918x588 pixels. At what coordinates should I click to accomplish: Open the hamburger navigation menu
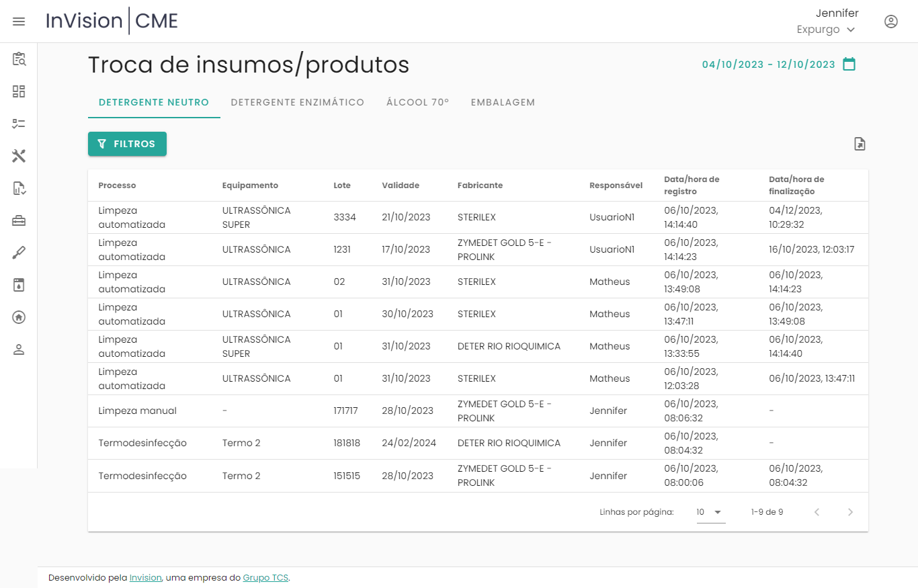[x=19, y=22]
